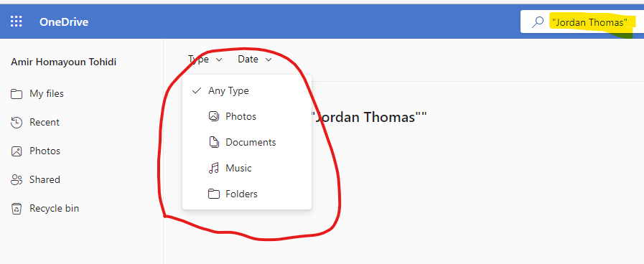Select Any Type in filter menu
The image size is (644, 264).
(x=247, y=90)
